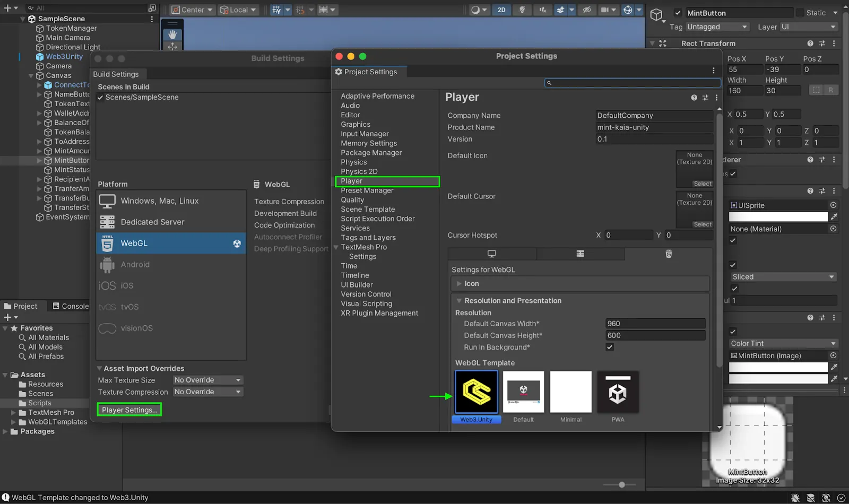849x504 pixels.
Task: Choose the PWA WebGL template thumbnail
Action: click(618, 393)
